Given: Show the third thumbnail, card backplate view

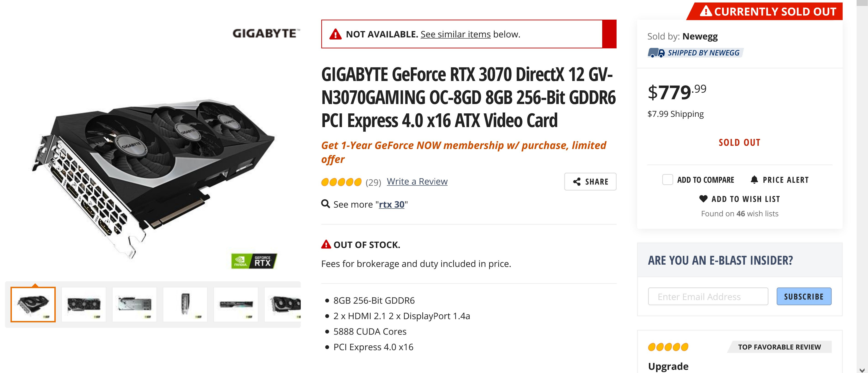Looking at the screenshot, I should [135, 304].
